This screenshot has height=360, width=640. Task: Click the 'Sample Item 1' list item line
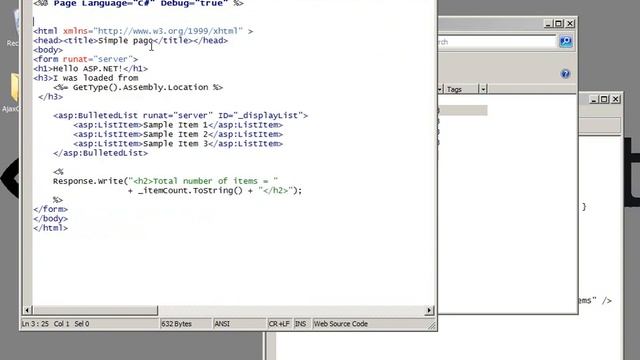[178, 125]
